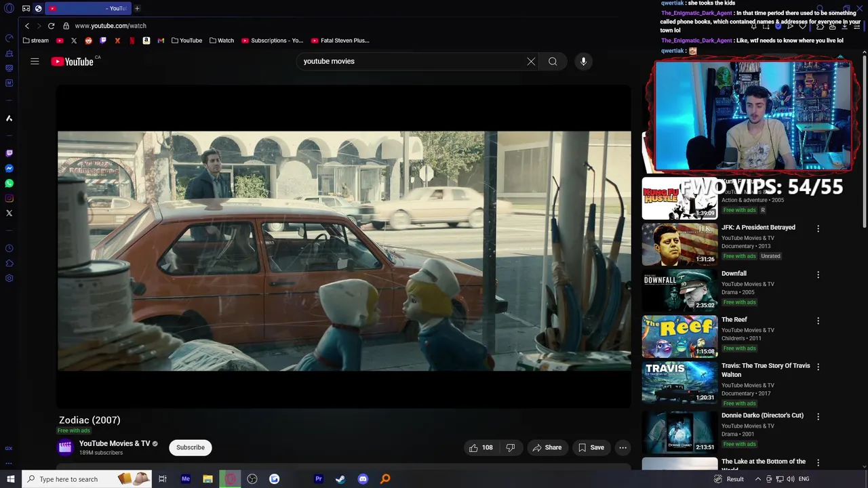The height and width of the screenshot is (488, 868).
Task: Click the magnifier search button
Action: coord(553,61)
